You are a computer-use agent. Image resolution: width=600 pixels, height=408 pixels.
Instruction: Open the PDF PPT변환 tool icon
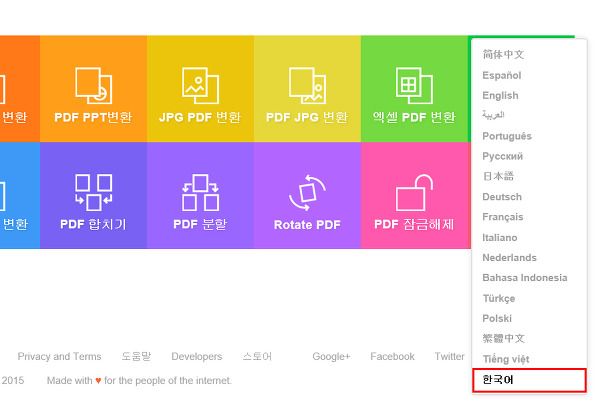click(93, 86)
